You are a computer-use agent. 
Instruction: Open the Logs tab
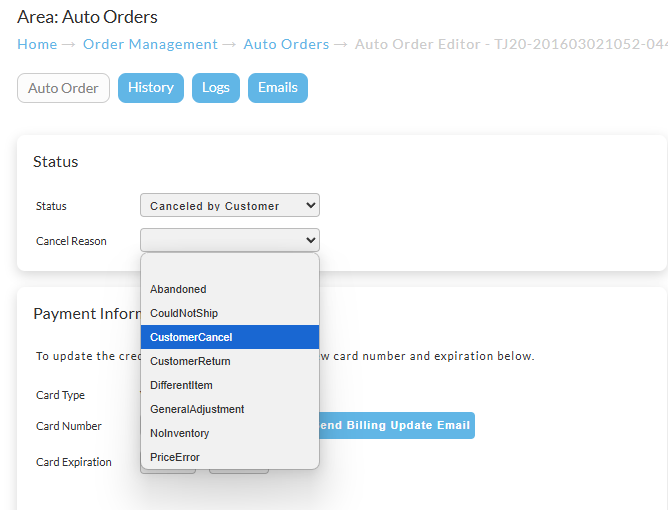pos(216,88)
